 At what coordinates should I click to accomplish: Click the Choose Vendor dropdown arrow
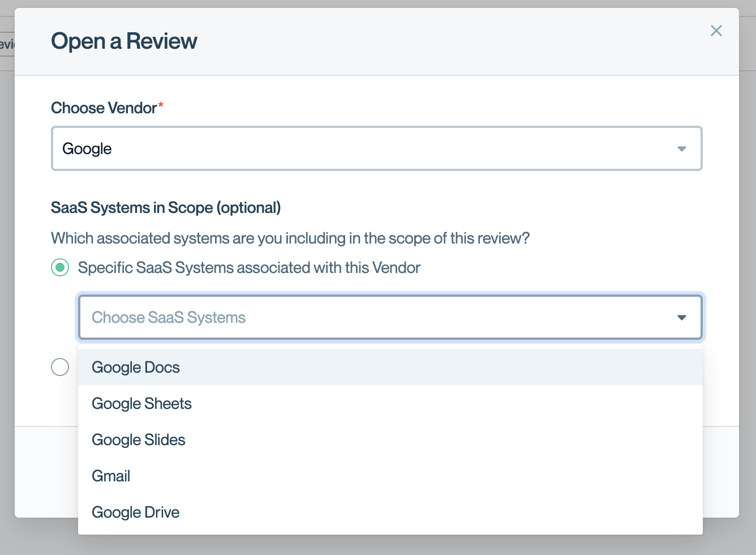pos(682,149)
